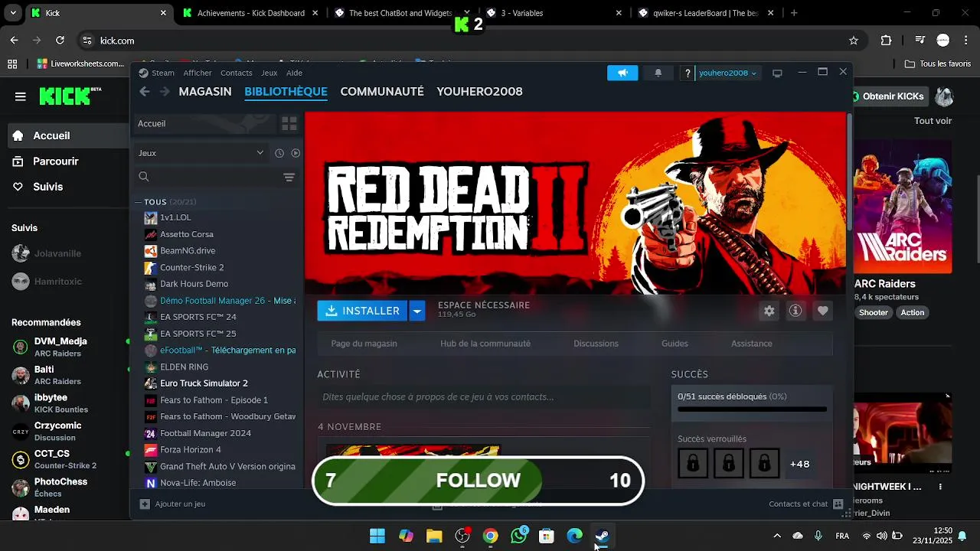Click the Steam game page vertical scrollbar
The height and width of the screenshot is (551, 980).
(849, 172)
